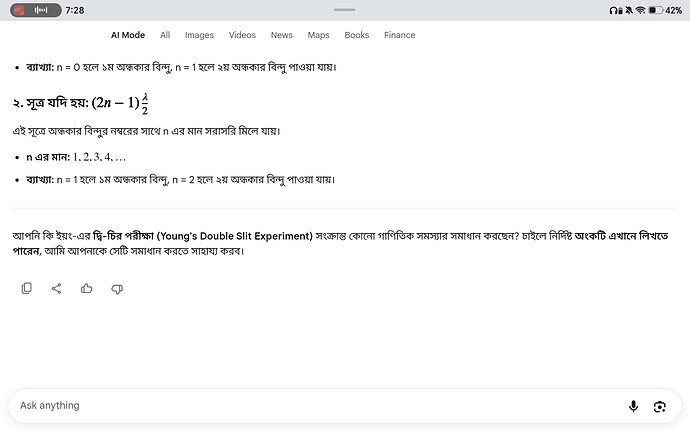The height and width of the screenshot is (431, 690).
Task: Share the AI response
Action: point(56,288)
